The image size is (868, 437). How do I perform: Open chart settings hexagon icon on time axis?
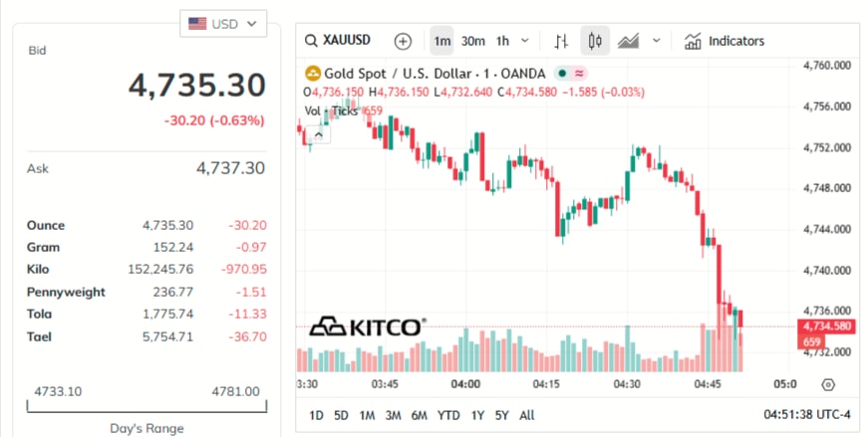point(828,384)
